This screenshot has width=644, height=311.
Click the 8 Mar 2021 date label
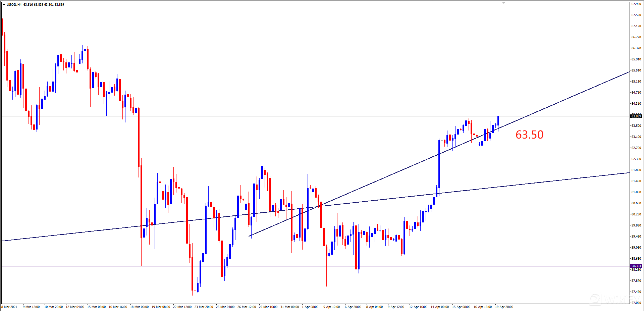(x=9, y=307)
